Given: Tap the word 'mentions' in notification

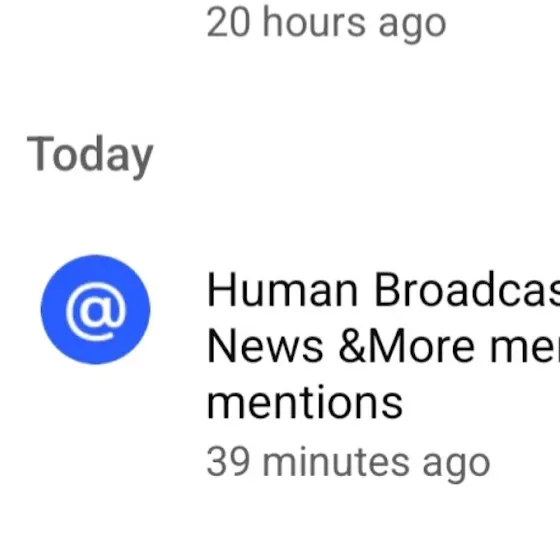Looking at the screenshot, I should [x=305, y=402].
